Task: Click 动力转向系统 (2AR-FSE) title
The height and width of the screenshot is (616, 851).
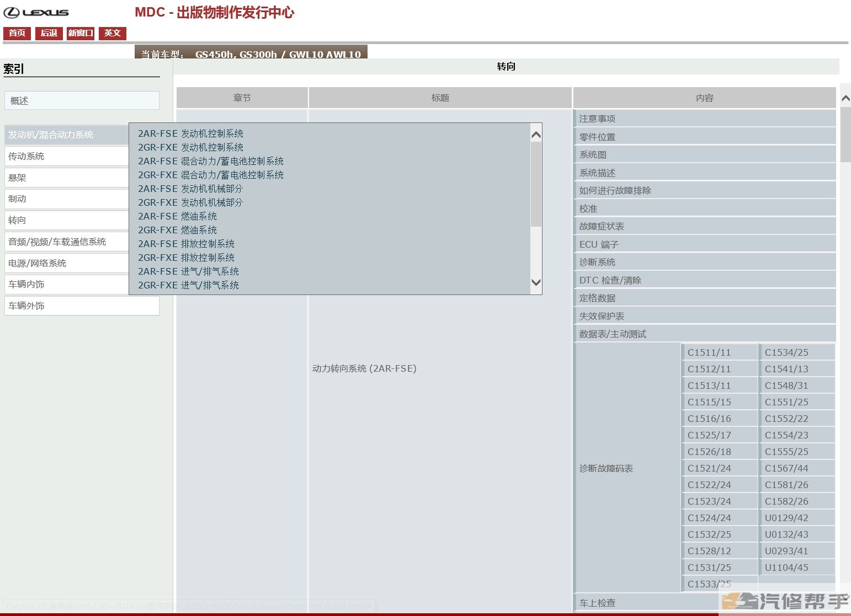Action: click(364, 368)
